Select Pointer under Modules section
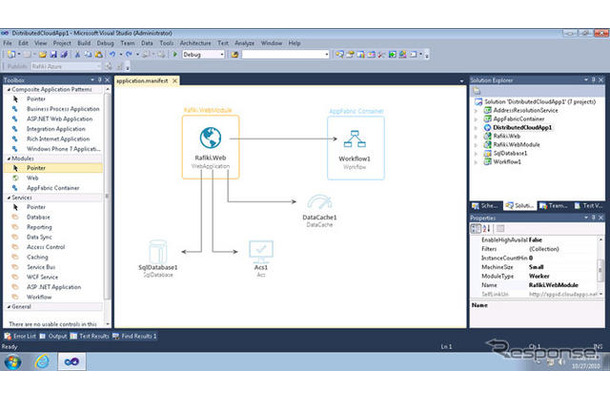The width and height of the screenshot is (610, 400). coord(54,168)
